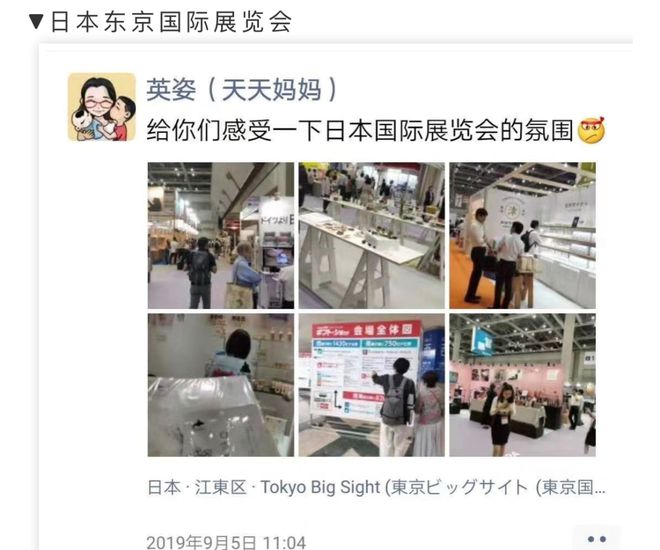Collapse the 日本东京国际展览会 section triangle

pyautogui.click(x=37, y=22)
